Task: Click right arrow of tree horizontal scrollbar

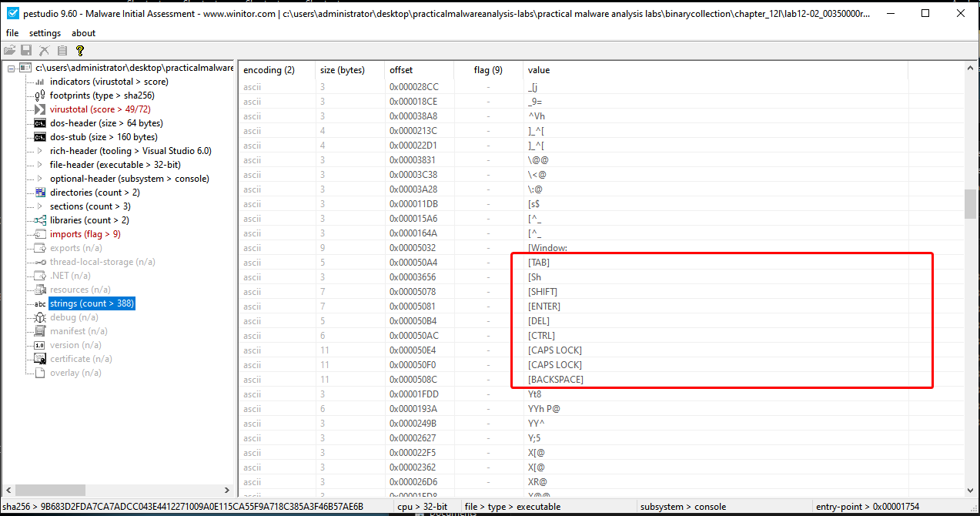Action: coord(226,490)
